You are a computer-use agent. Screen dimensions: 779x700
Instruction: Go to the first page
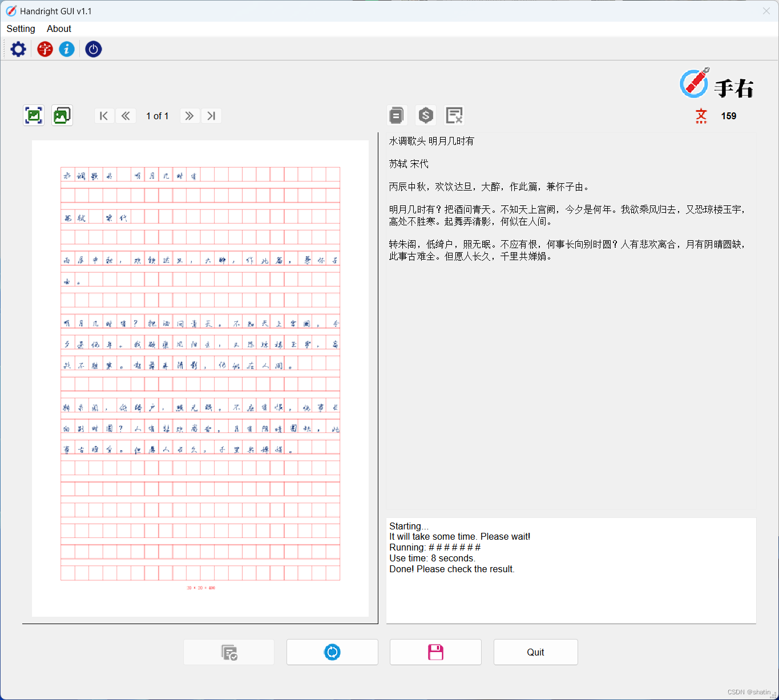(x=104, y=116)
